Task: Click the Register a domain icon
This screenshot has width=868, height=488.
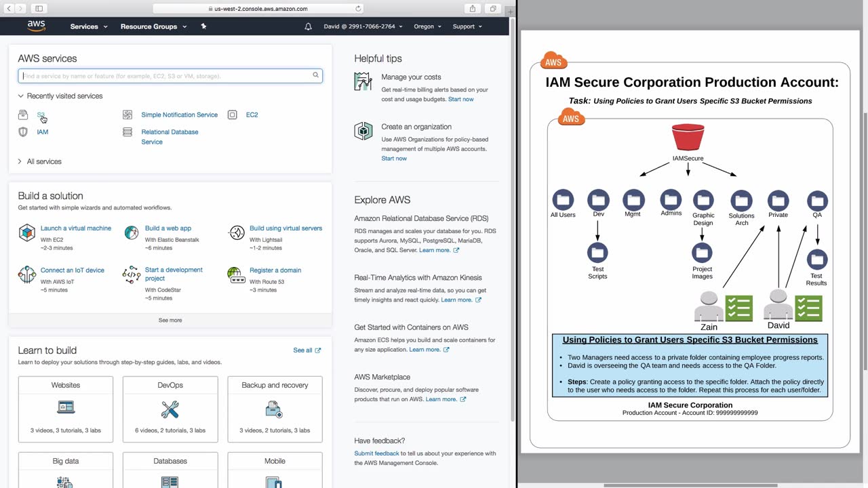Action: 236,274
